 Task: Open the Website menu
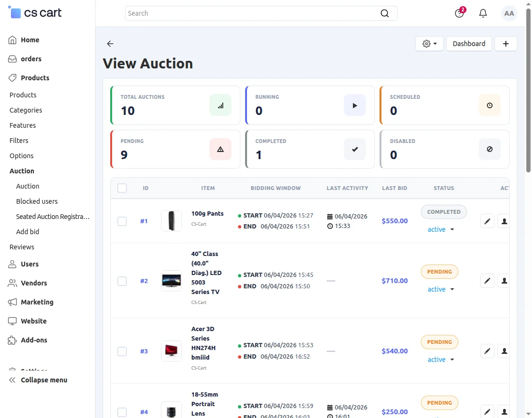click(34, 321)
